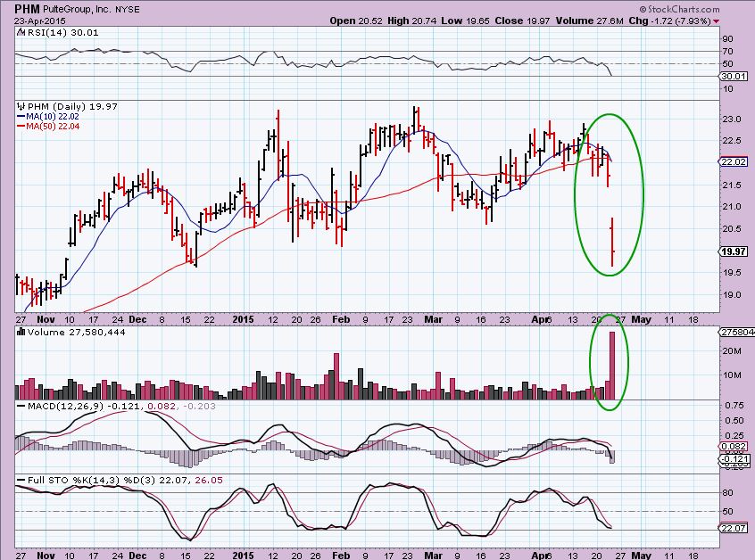Click the blue MA(10) legend marker

(21, 116)
